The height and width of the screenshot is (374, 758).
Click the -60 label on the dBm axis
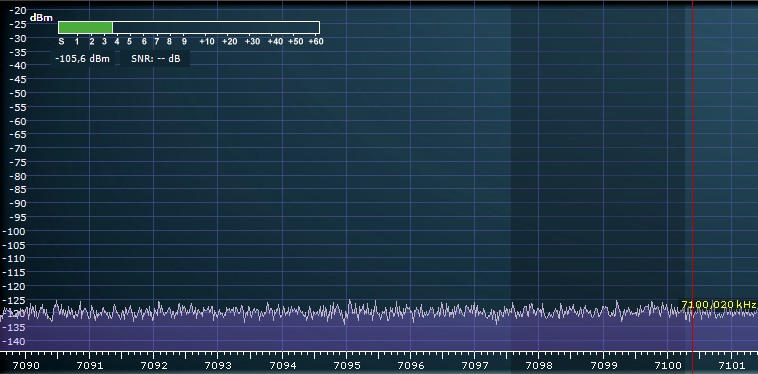tap(18, 121)
